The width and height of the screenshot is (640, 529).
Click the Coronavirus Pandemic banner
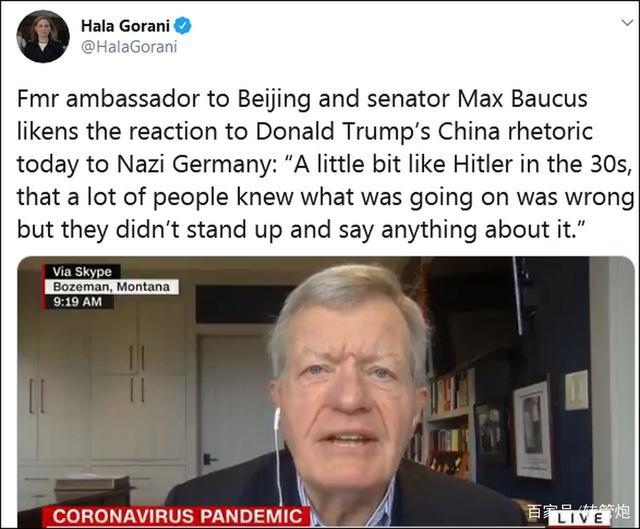[176, 516]
